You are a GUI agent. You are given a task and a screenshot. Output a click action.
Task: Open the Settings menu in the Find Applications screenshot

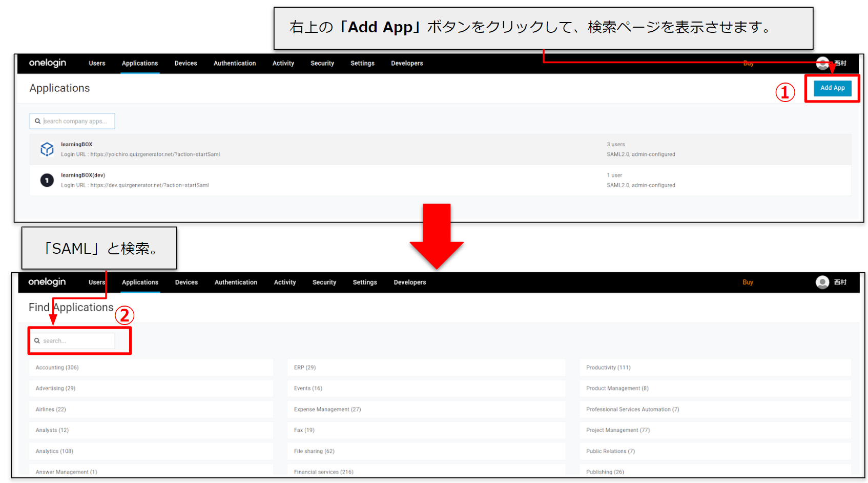[365, 282]
